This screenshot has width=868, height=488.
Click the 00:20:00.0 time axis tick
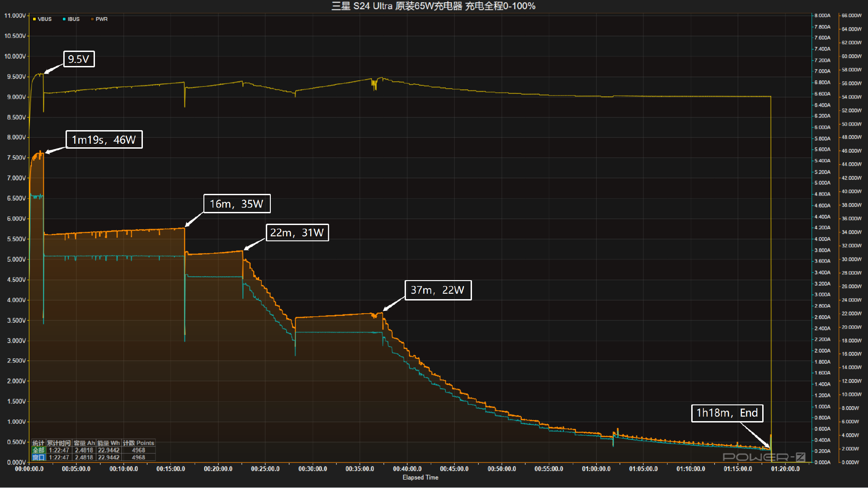[218, 469]
